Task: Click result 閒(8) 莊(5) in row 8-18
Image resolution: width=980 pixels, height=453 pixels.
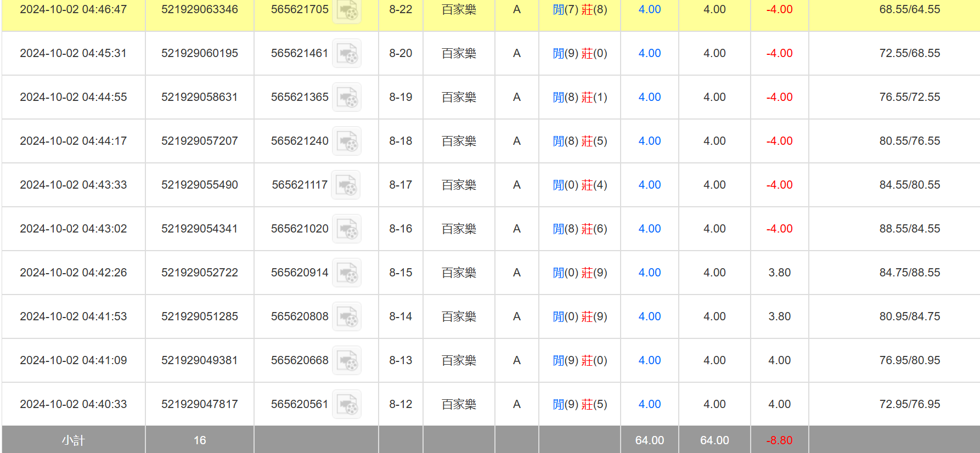Action: pyautogui.click(x=579, y=141)
